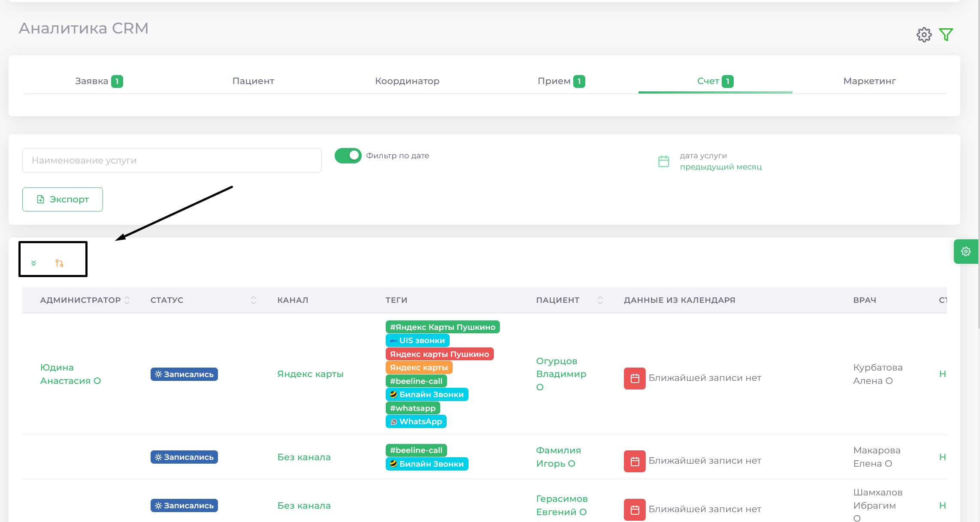This screenshot has width=980, height=522.
Task: Click the red calendar icon for Фамилия row
Action: tap(634, 459)
